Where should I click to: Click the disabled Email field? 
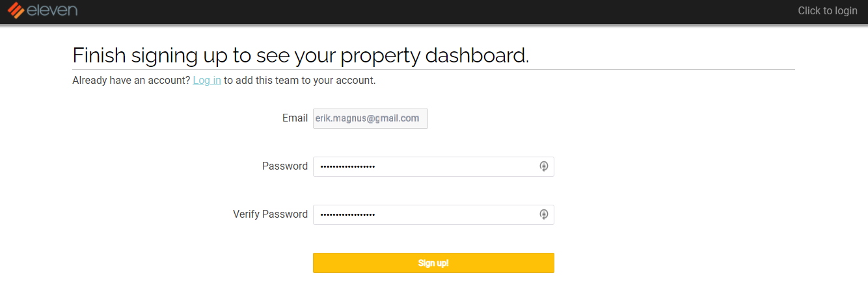click(x=370, y=118)
